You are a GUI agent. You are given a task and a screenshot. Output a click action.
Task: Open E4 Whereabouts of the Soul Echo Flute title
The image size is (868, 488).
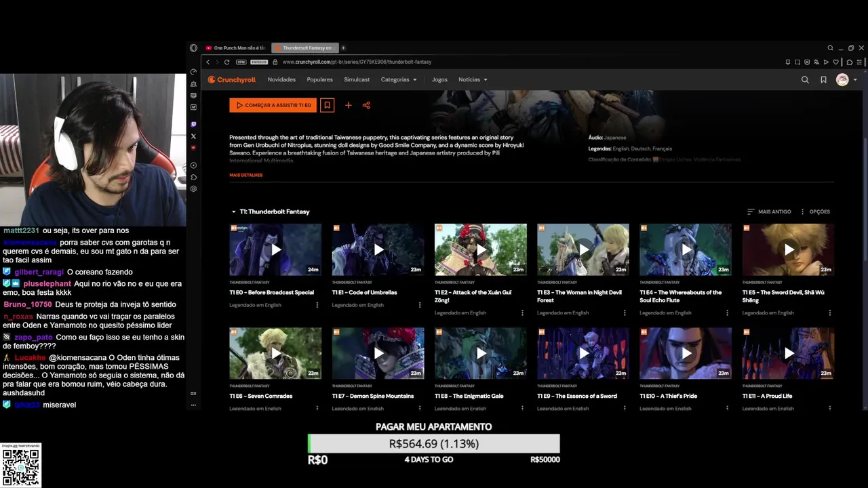680,296
